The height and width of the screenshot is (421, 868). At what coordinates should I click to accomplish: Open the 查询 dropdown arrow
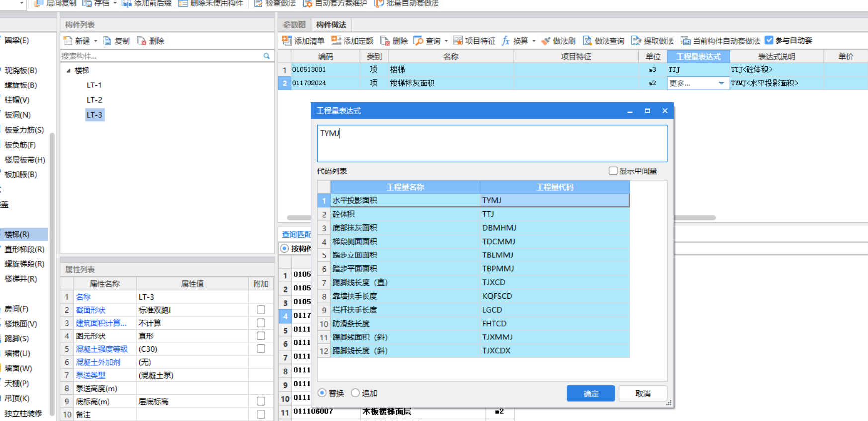[x=446, y=41]
